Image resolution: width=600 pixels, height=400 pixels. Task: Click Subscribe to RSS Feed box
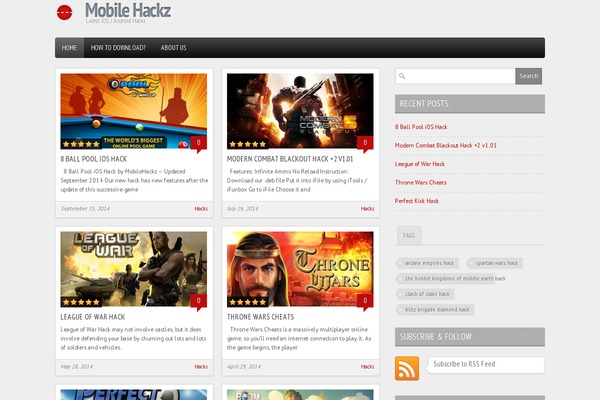tap(485, 364)
